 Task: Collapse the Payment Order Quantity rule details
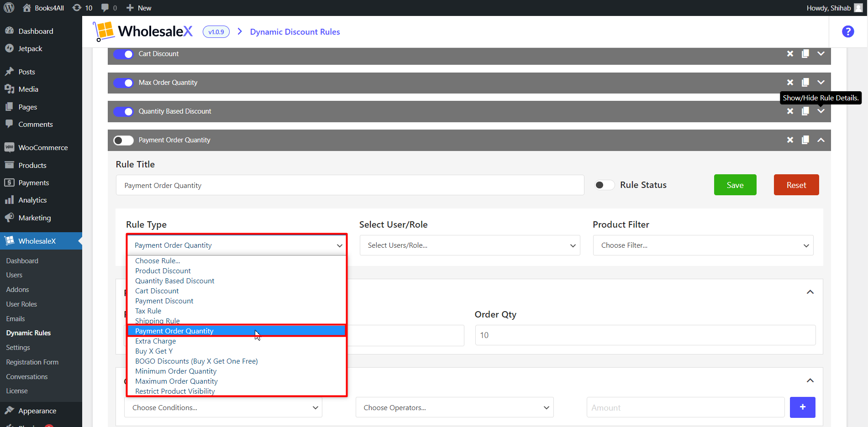(821, 140)
